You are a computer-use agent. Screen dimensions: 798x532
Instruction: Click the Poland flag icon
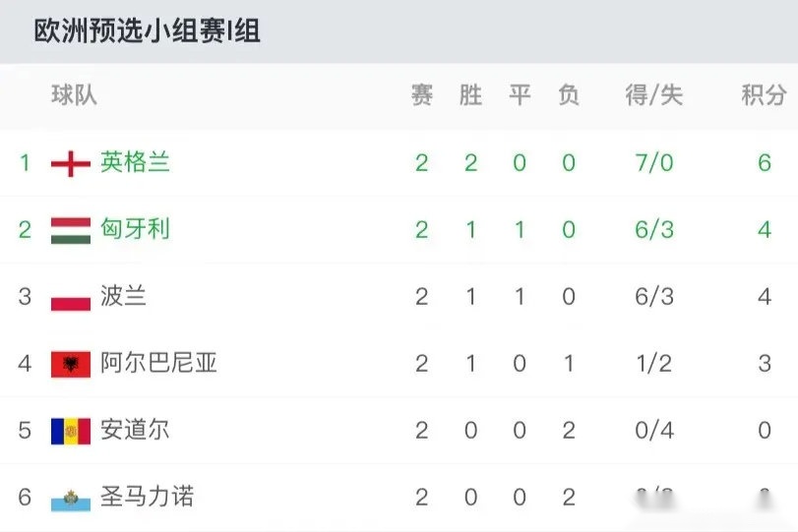click(71, 297)
